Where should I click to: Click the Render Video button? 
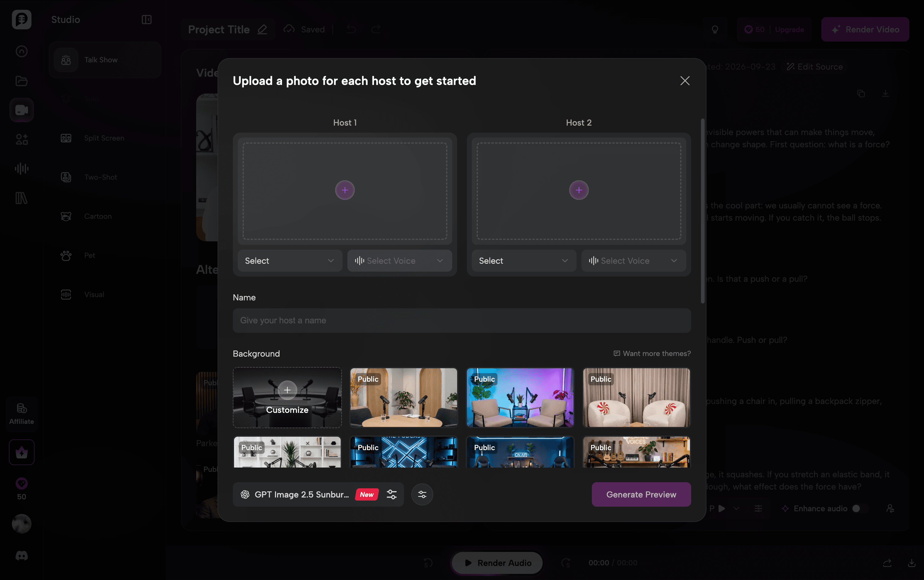tap(865, 30)
